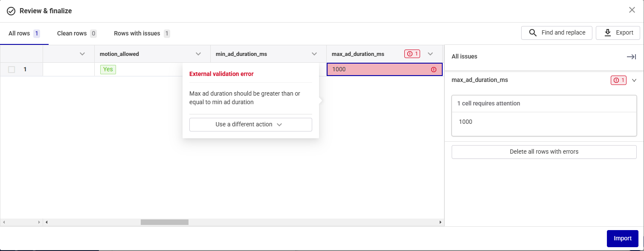
Task: Open the motion_allowed column dropdown
Action: [x=198, y=54]
